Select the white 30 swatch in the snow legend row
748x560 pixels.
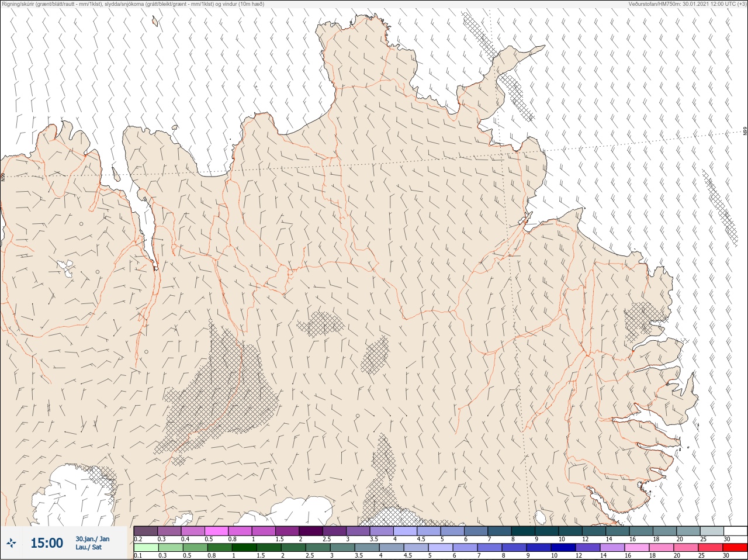pyautogui.click(x=736, y=531)
